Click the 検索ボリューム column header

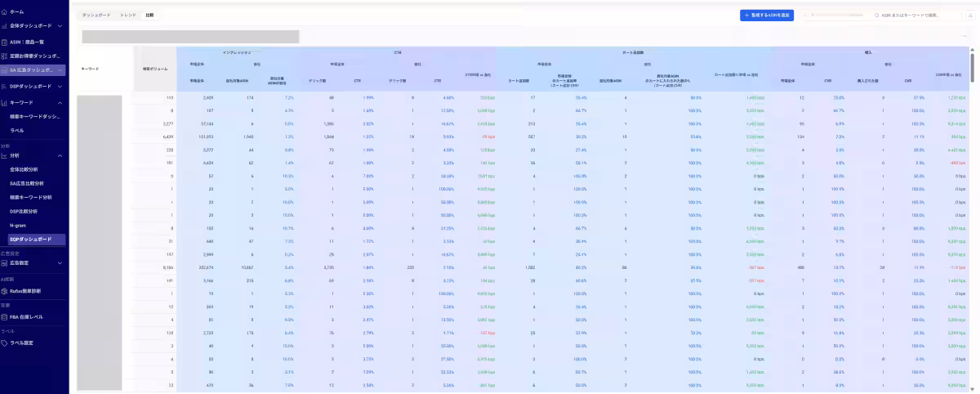[154, 69]
